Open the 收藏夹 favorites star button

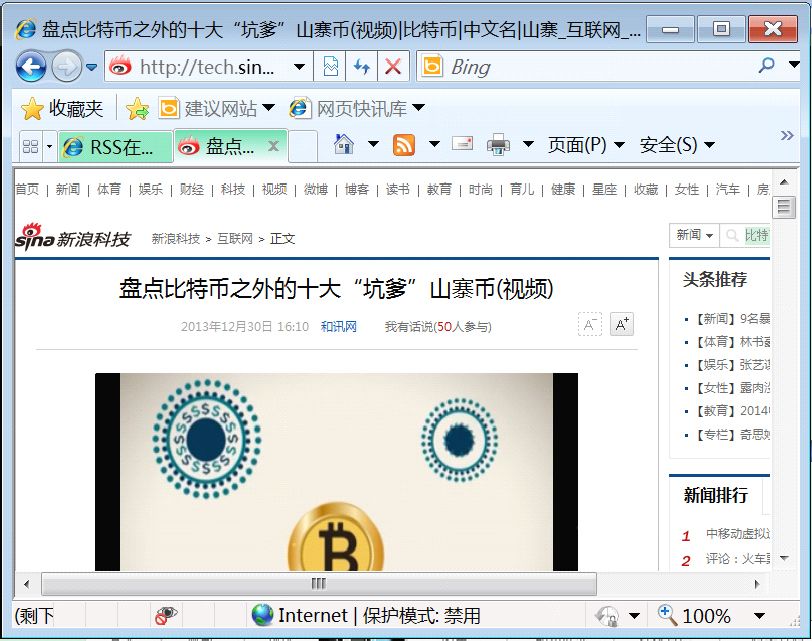pyautogui.click(x=62, y=109)
